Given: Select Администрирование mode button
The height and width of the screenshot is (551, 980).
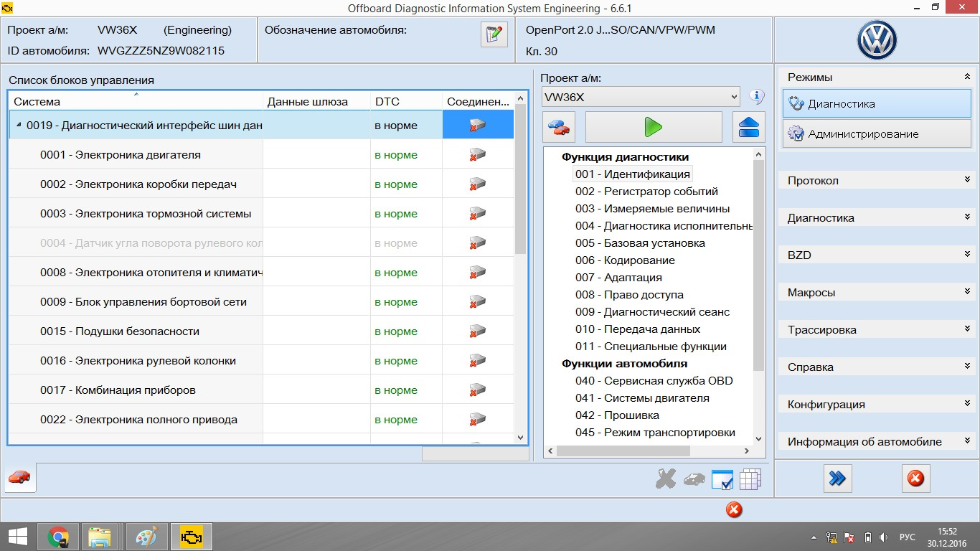Looking at the screenshot, I should [x=877, y=133].
